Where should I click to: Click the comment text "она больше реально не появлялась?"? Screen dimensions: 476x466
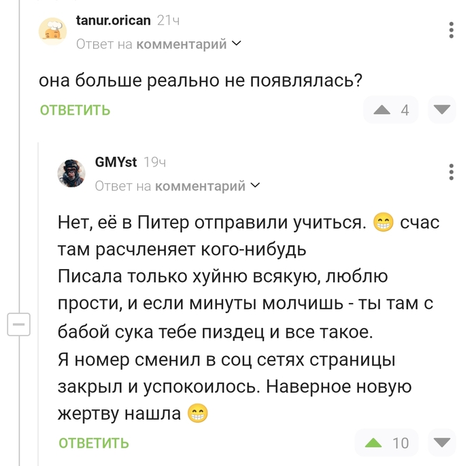[x=200, y=80]
